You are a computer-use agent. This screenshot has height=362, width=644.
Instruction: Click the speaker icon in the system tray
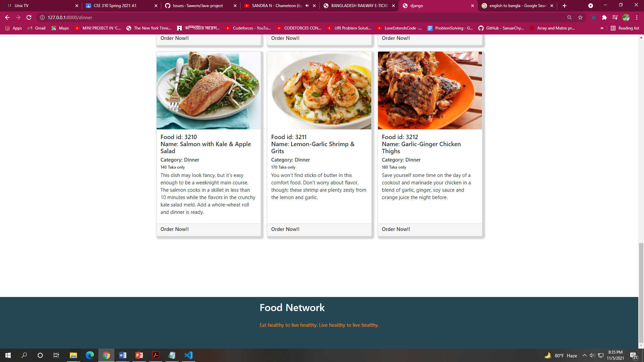pos(592,355)
